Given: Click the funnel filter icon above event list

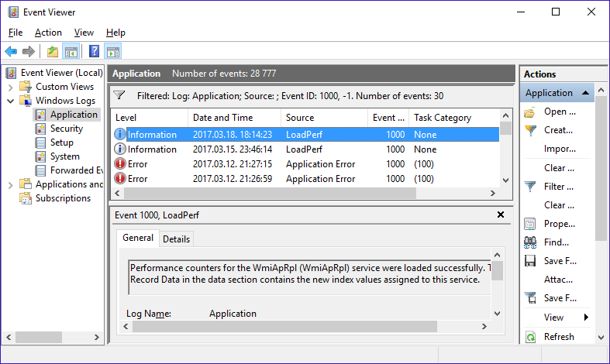Looking at the screenshot, I should (119, 96).
